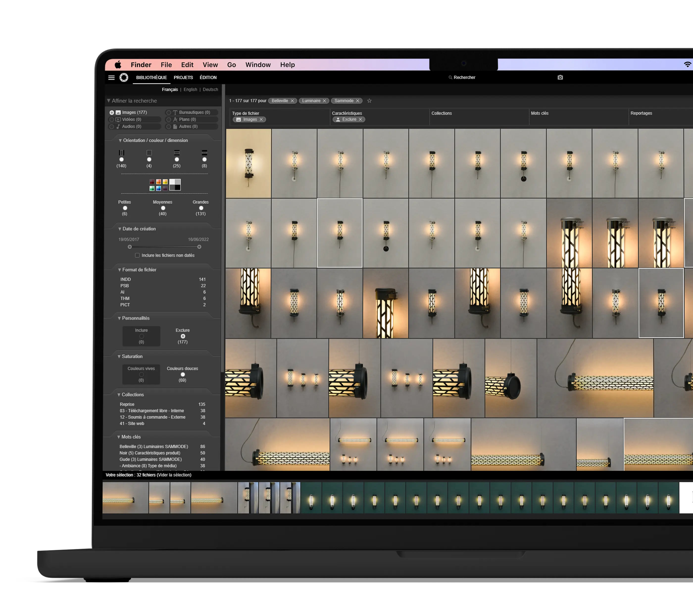This screenshot has width=693, height=616.
Task: Click the star icon next to search tags
Action: point(370,101)
